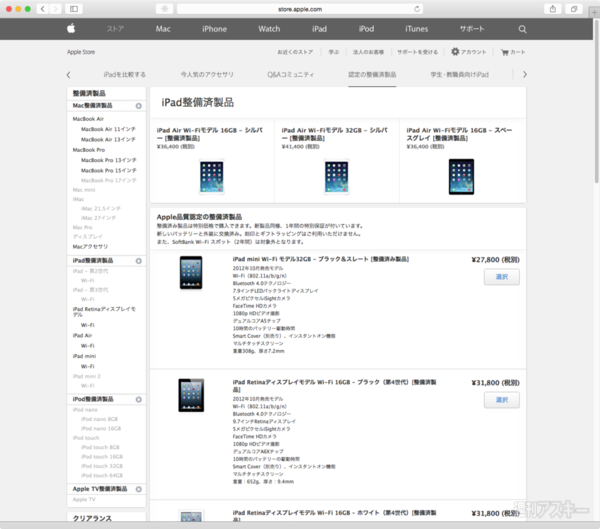Screen dimensions: 600x529
Task: Click 選択 button for iPad Retina black ¥31,800
Action: coord(502,400)
